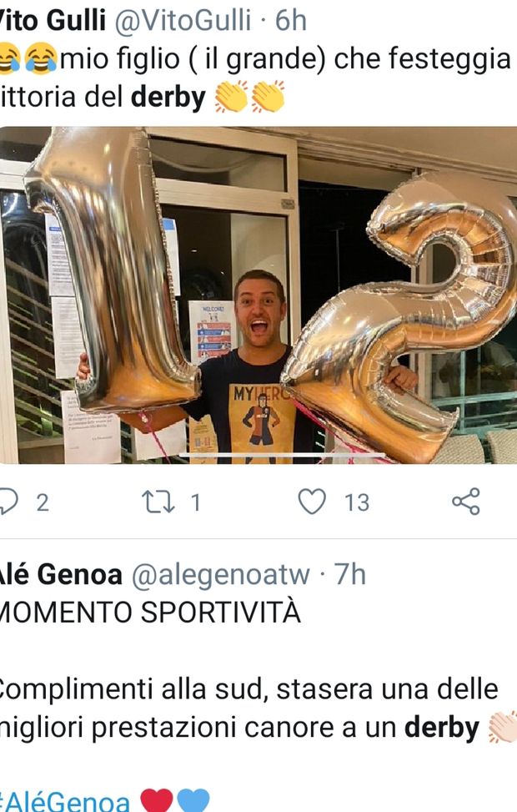
Task: Retweet the derby celebration tweet
Action: pyautogui.click(x=158, y=502)
